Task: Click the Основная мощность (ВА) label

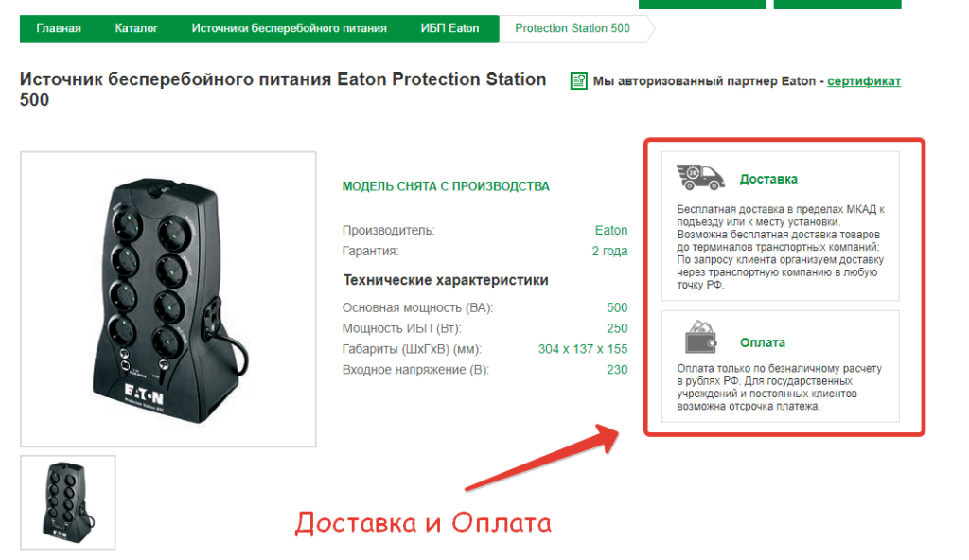Action: (417, 307)
